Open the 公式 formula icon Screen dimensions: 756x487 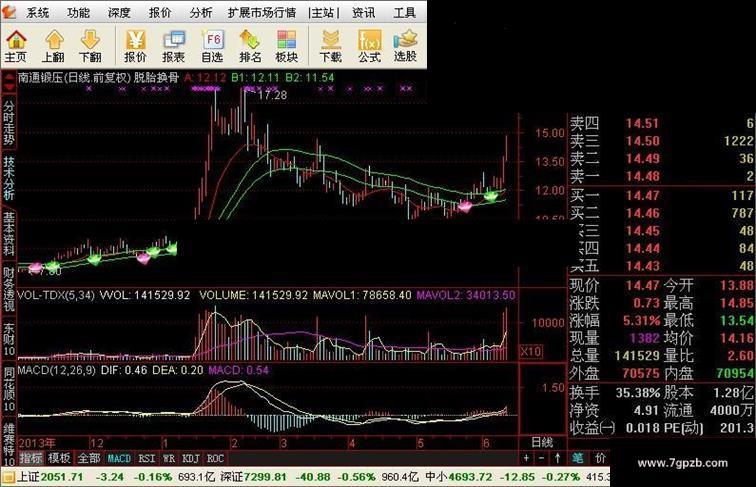point(369,46)
